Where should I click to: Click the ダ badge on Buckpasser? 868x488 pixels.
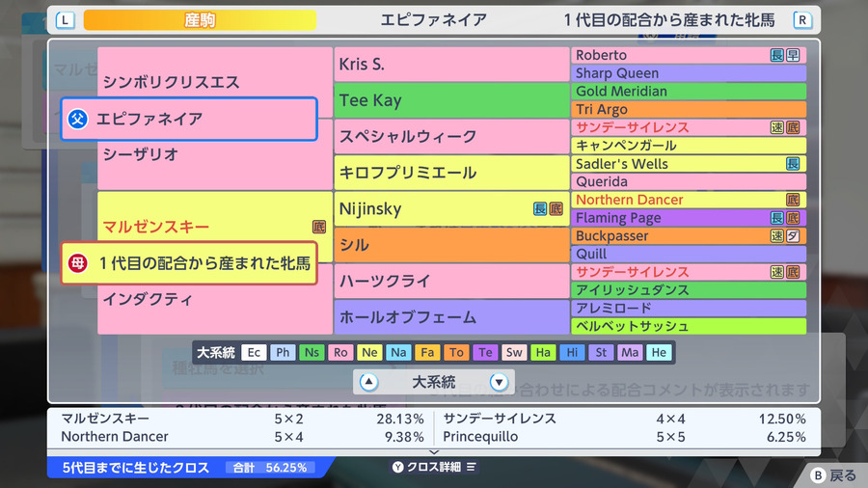[x=793, y=236]
